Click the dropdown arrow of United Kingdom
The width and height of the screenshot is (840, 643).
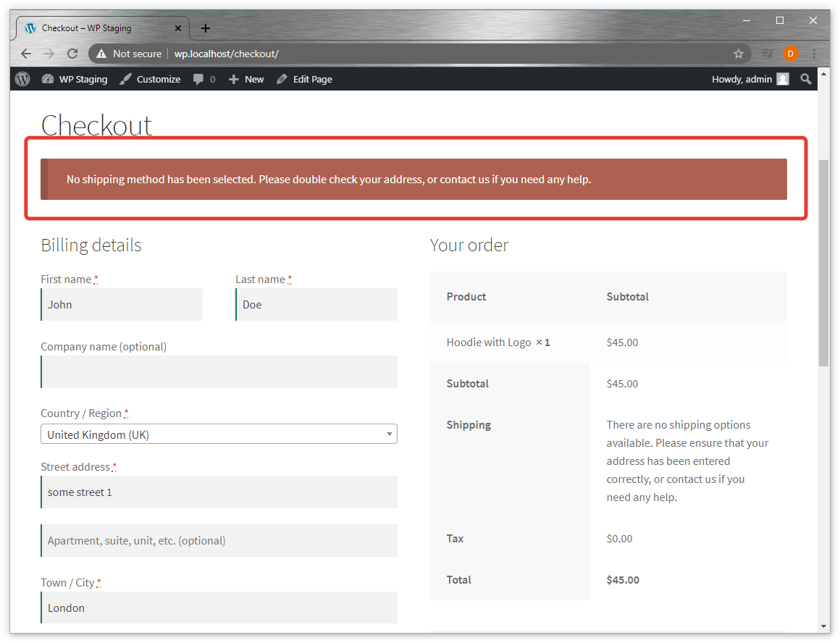click(x=390, y=434)
